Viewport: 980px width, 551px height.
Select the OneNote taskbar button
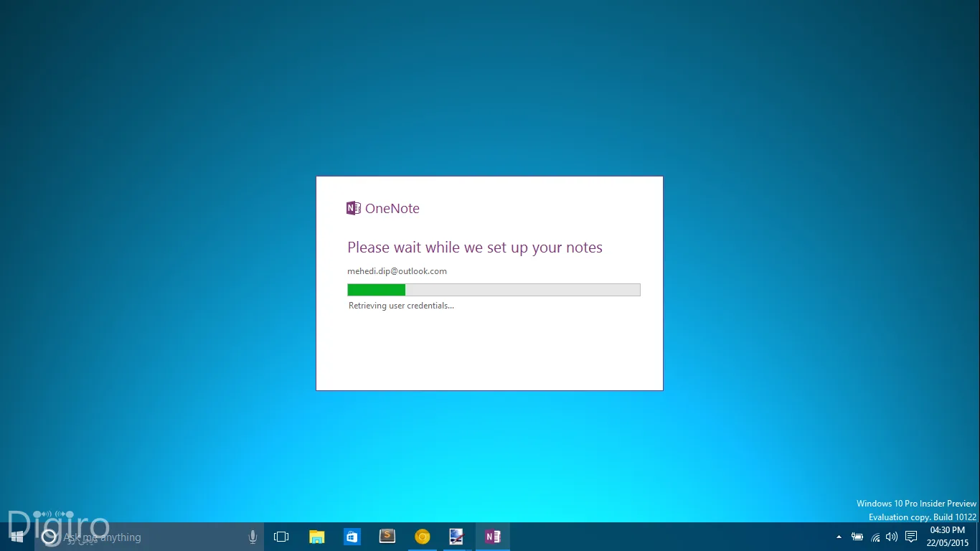[x=493, y=537]
